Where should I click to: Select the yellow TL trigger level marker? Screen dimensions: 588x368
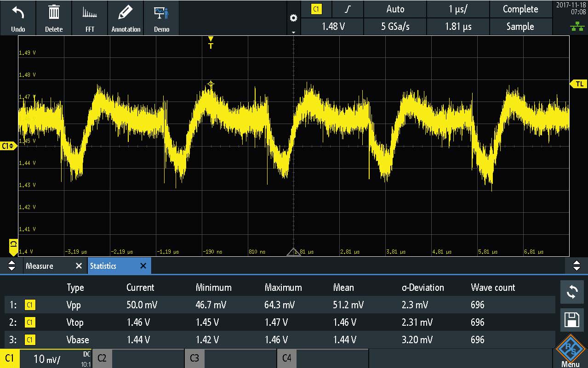pyautogui.click(x=578, y=84)
